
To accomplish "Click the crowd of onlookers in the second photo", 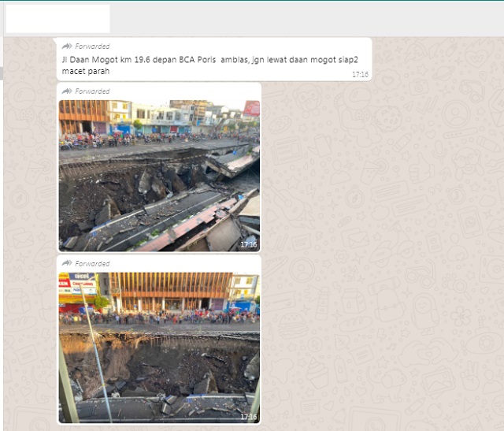I will point(157,318).
